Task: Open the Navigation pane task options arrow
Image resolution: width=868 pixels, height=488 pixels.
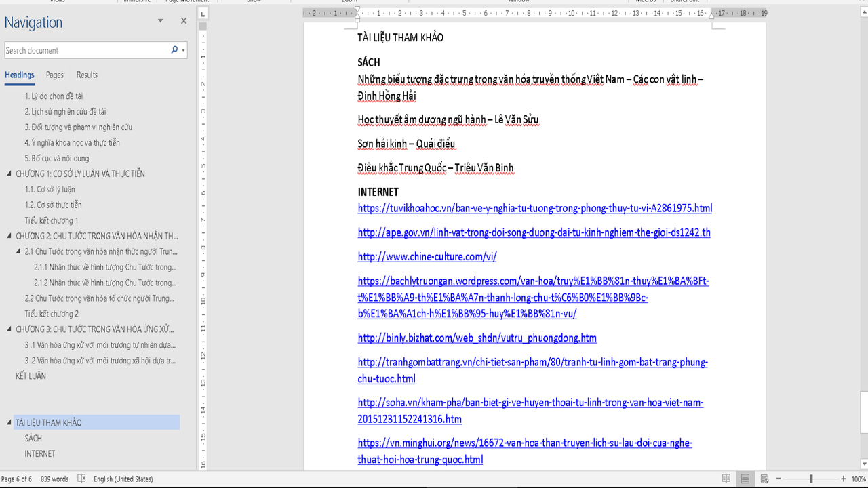Action: click(x=161, y=21)
